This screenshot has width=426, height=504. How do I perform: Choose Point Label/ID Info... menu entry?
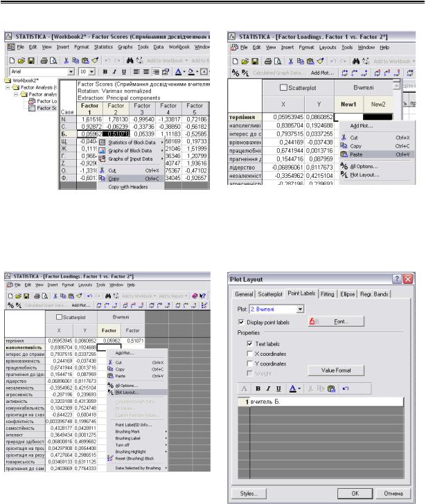click(138, 425)
